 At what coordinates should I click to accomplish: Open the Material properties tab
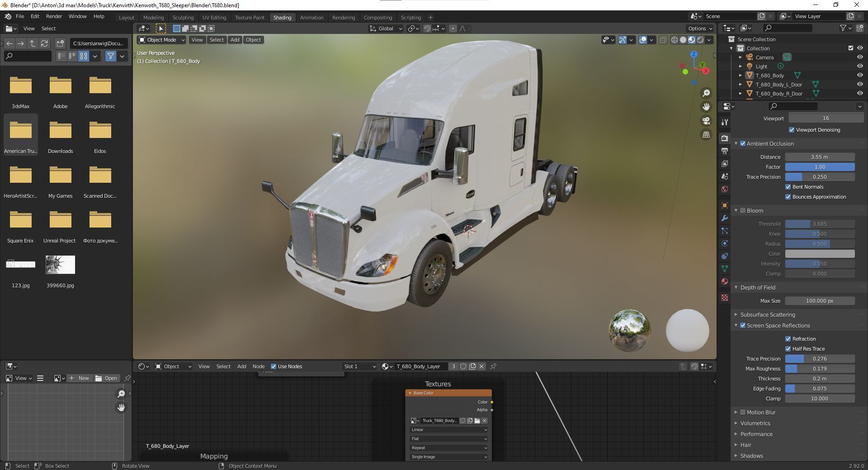point(725,281)
